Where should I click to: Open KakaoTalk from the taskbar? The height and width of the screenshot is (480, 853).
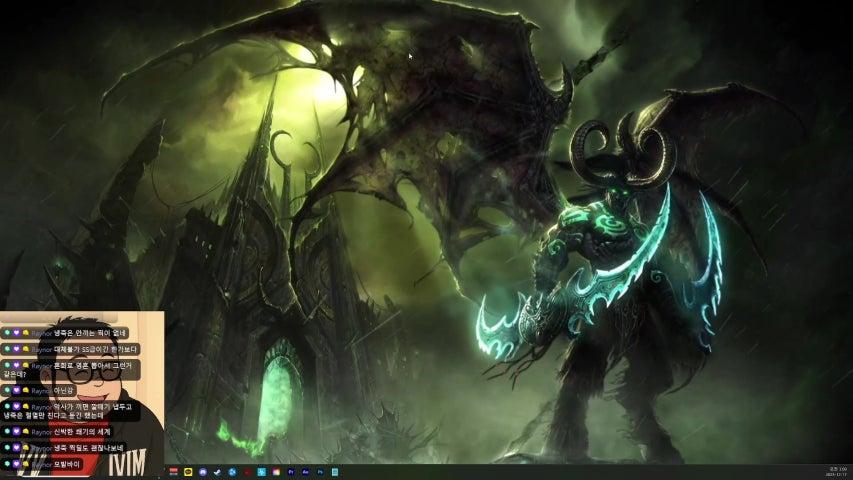188,471
